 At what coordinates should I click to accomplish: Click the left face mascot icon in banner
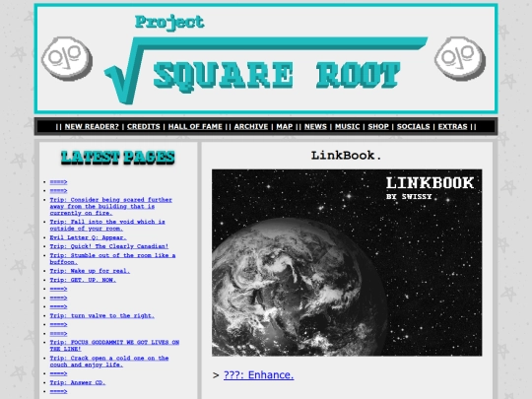pos(67,58)
